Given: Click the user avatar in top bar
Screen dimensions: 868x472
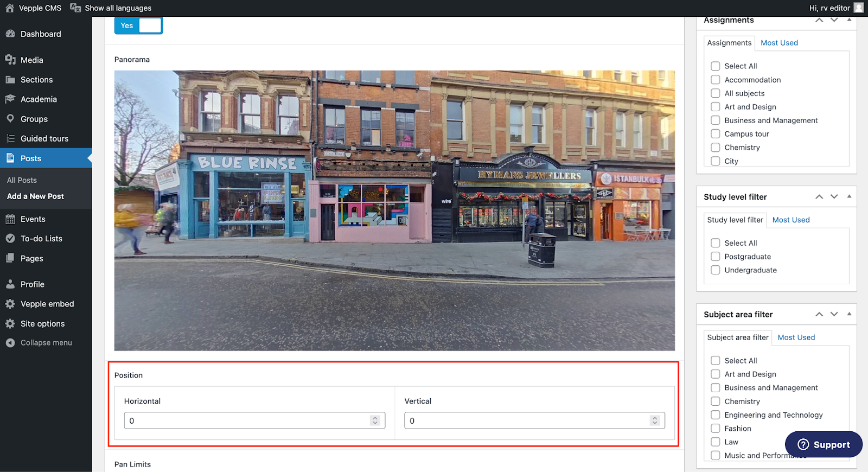Looking at the screenshot, I should click(x=858, y=8).
